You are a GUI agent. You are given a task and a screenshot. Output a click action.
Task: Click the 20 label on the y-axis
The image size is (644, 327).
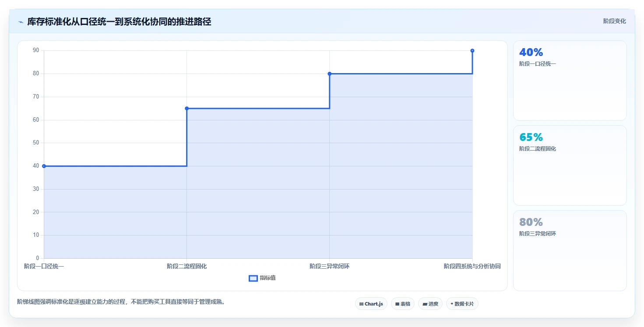point(36,212)
